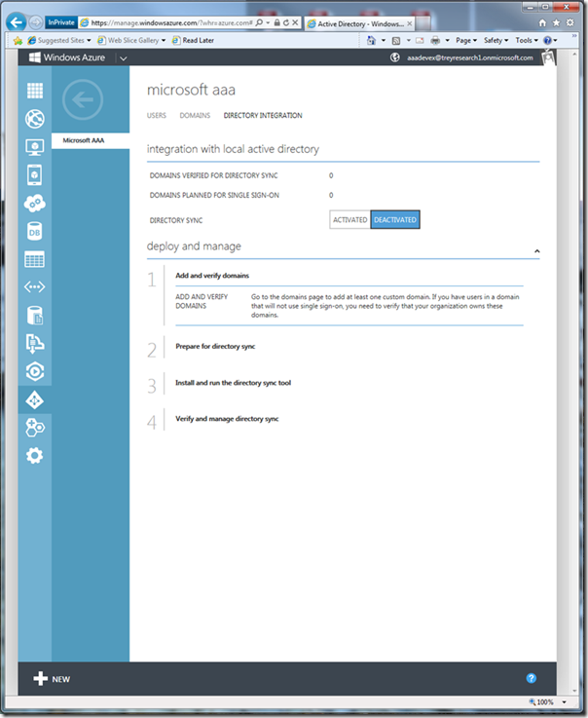Click the 100% zoom level indicator

(541, 702)
